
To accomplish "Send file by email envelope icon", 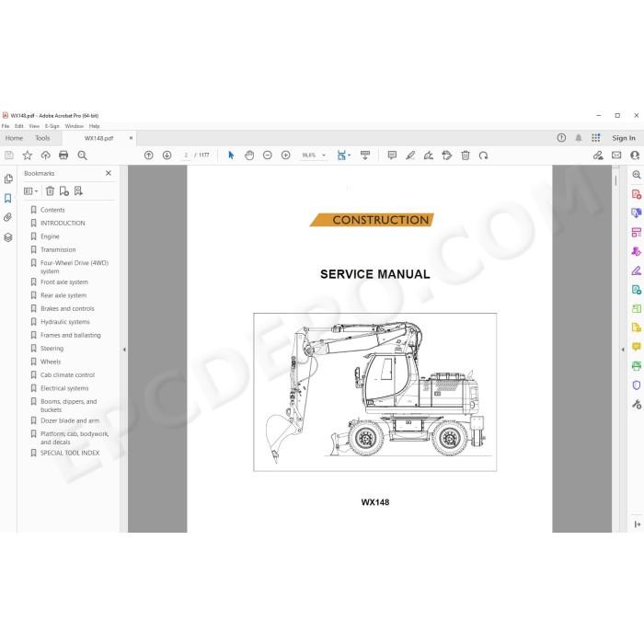I will (616, 155).
